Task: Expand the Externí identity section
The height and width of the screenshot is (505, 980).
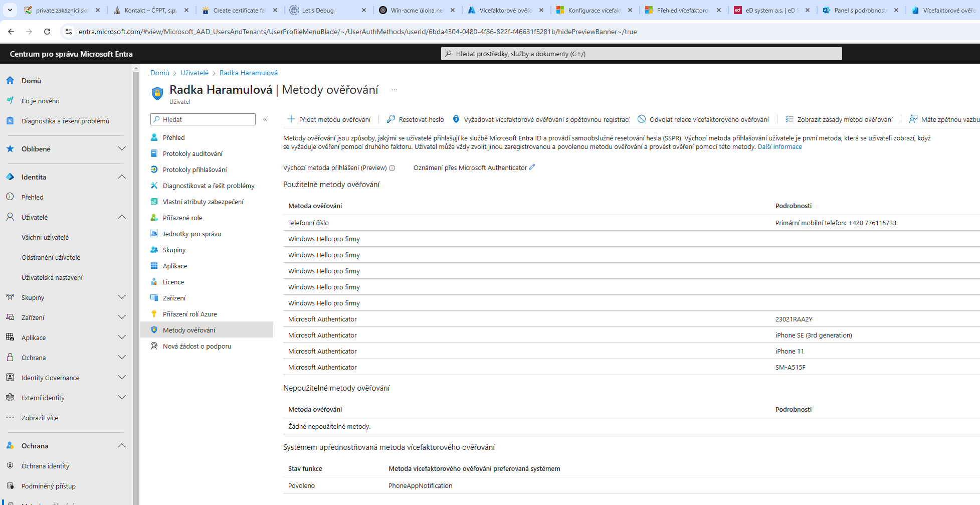Action: point(121,398)
